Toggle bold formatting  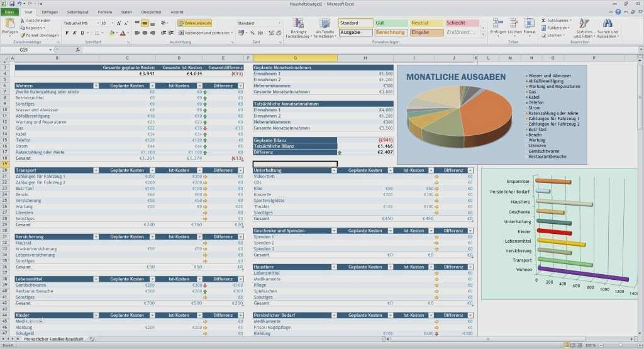click(x=67, y=33)
